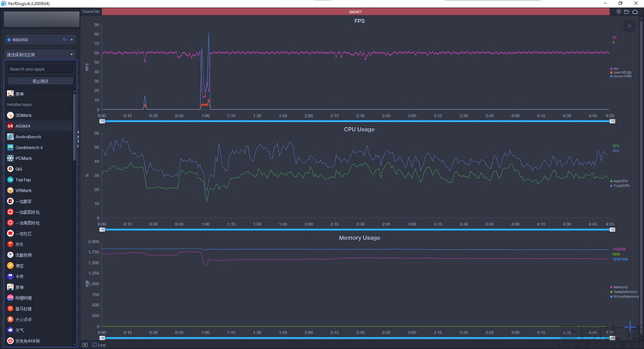Viewport: 644px width, 349px height.
Task: Click the installed apps list scrollbar
Action: click(x=75, y=126)
